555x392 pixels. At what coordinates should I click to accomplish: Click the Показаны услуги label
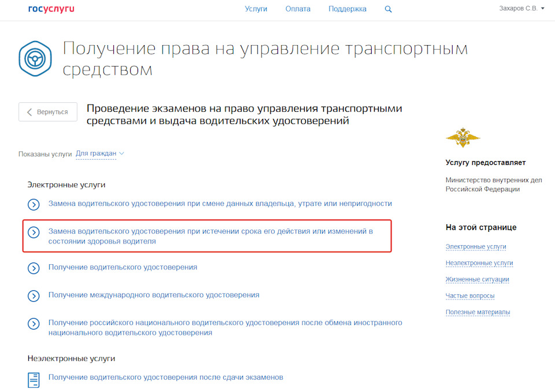(x=45, y=154)
